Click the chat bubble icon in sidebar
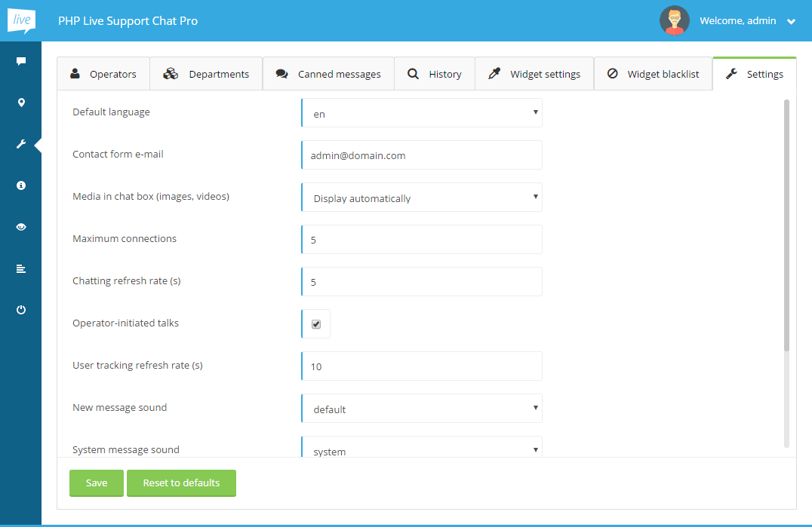Viewport: 812px width, 527px height. [21, 62]
